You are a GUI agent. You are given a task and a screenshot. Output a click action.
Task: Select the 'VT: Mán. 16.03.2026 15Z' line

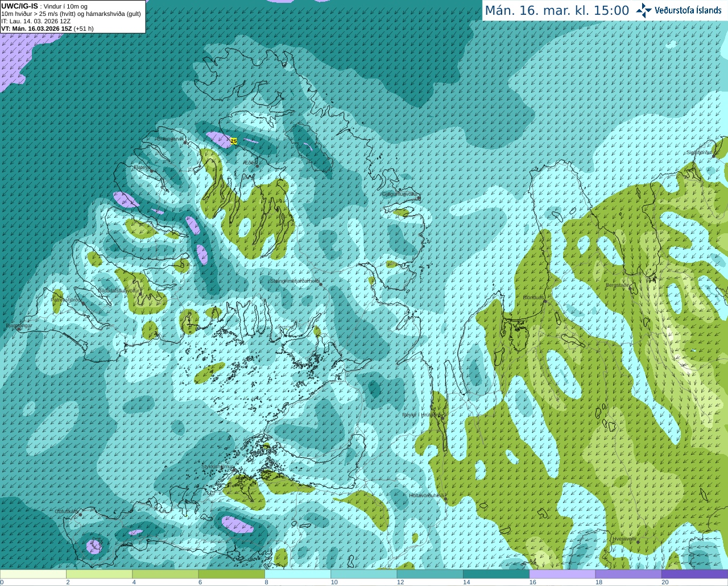click(36, 28)
